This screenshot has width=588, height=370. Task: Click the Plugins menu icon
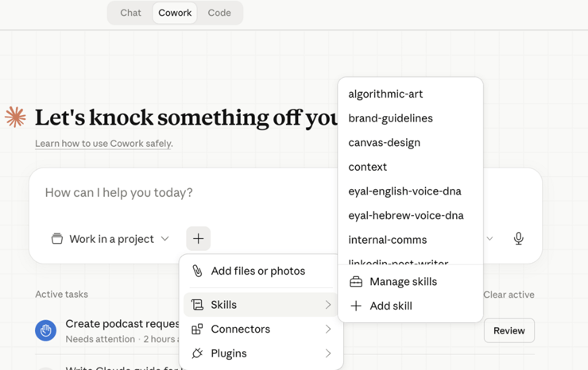point(197,353)
